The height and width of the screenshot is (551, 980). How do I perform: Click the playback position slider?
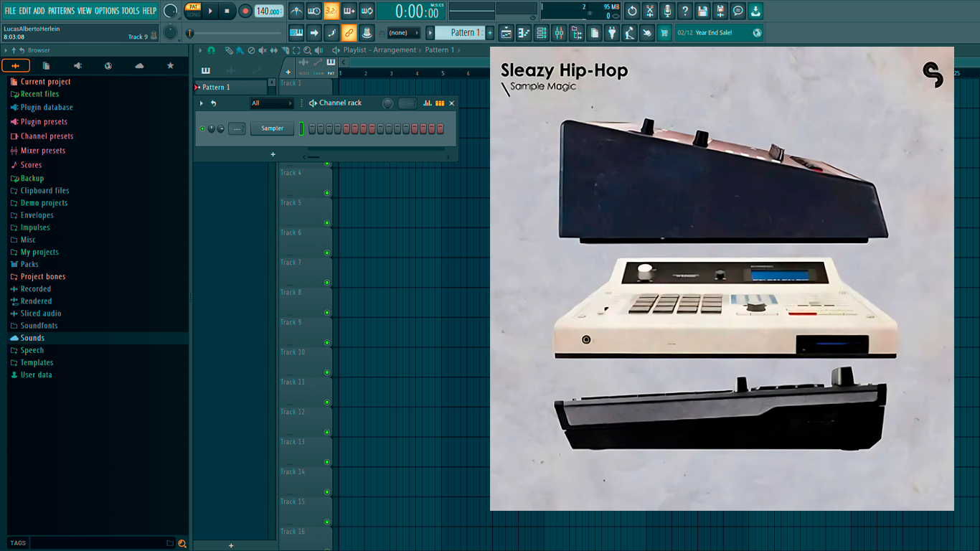point(234,33)
